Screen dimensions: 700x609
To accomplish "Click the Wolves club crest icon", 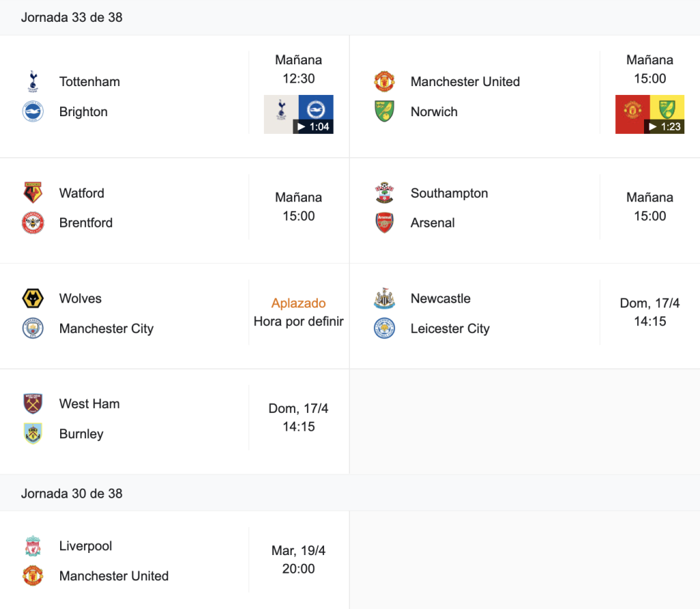I will (33, 298).
